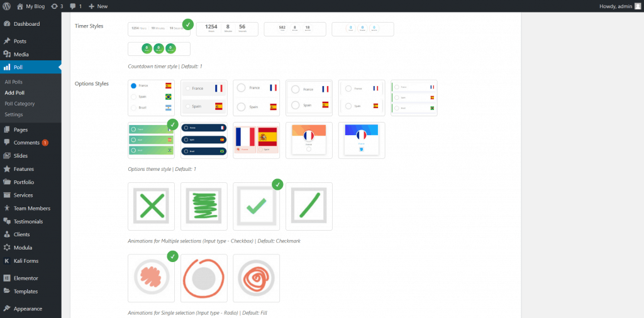Expand the Appearance sidebar menu
Image resolution: width=644 pixels, height=318 pixels.
click(x=28, y=309)
